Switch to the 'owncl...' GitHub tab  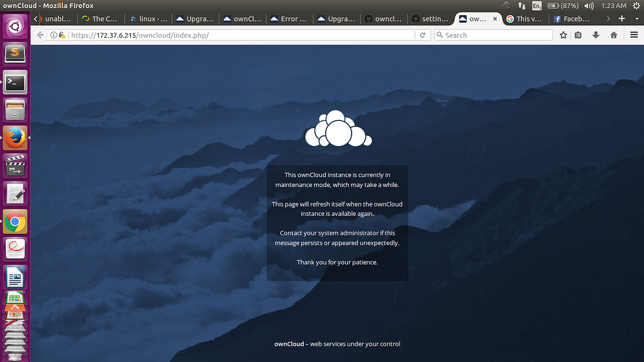point(384,18)
